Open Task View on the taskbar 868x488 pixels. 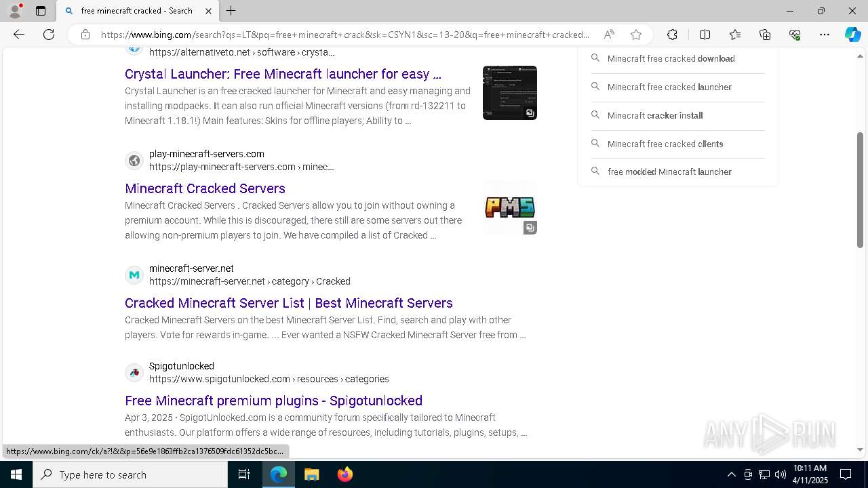point(244,474)
